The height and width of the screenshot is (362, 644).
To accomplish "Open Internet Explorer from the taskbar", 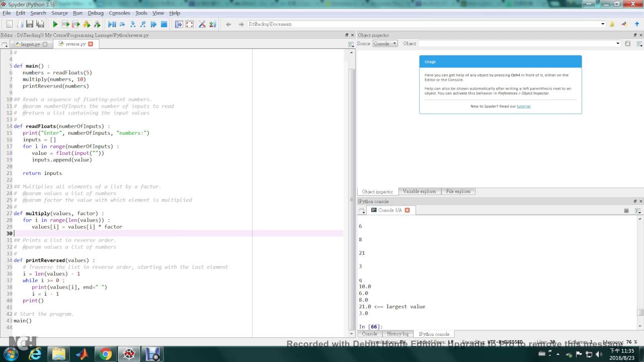I will coord(35,354).
